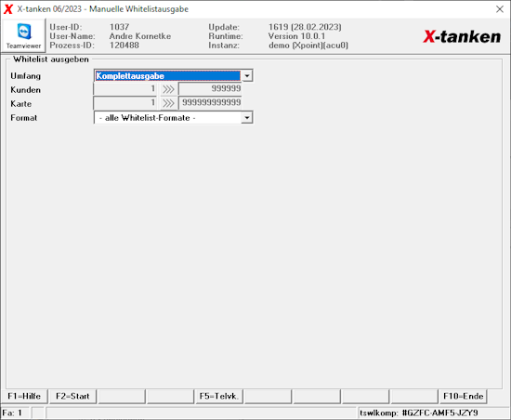Select the Komplettausgabe combo box
511x420 pixels.
click(x=174, y=76)
